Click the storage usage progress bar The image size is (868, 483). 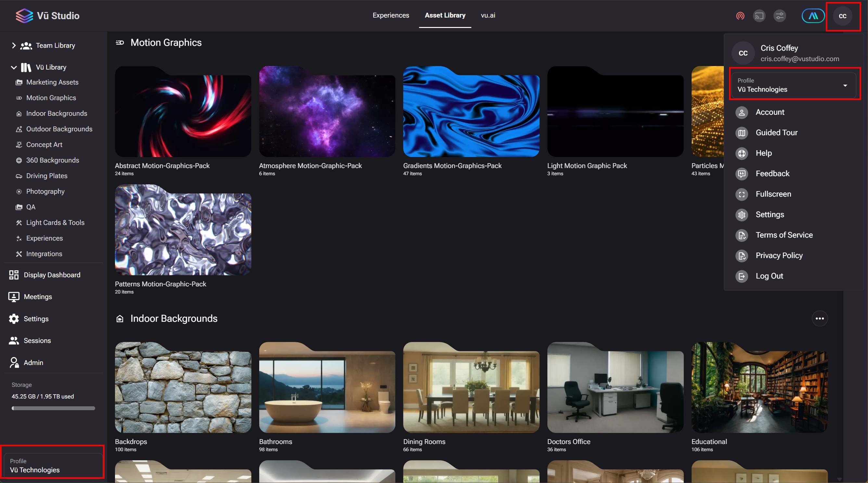[53, 408]
